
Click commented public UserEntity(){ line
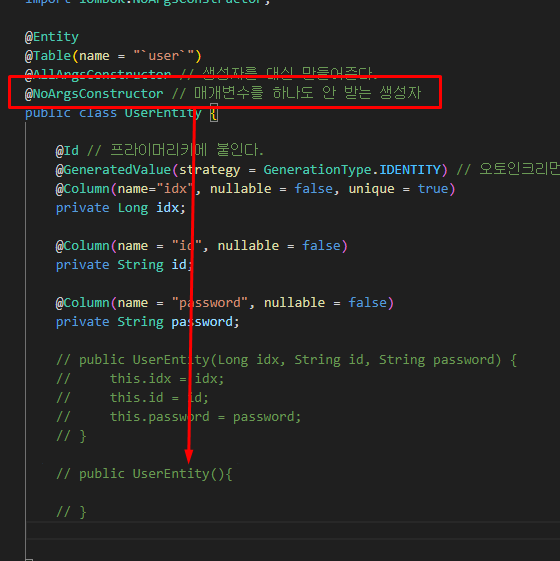(x=144, y=474)
